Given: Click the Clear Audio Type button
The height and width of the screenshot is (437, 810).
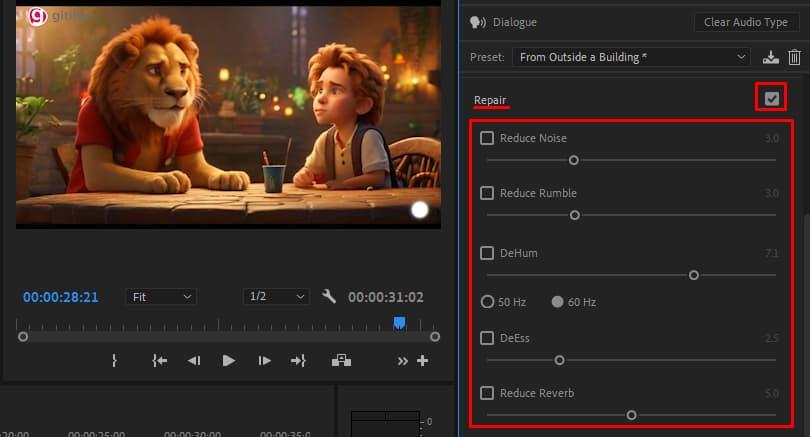Looking at the screenshot, I should click(x=747, y=22).
